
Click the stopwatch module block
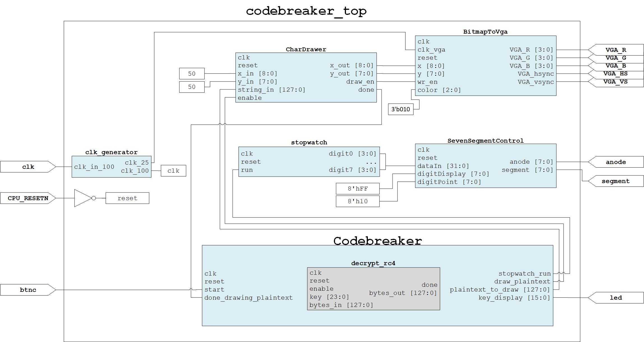309,162
